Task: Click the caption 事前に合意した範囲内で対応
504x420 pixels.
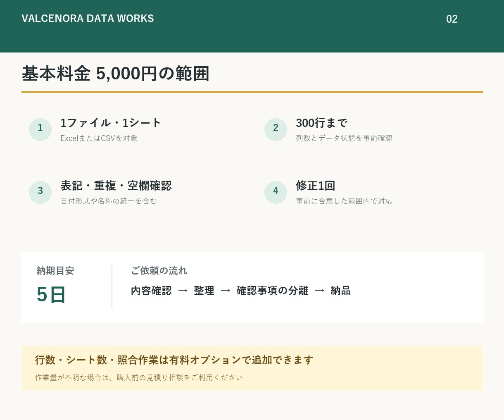Action: pos(344,201)
